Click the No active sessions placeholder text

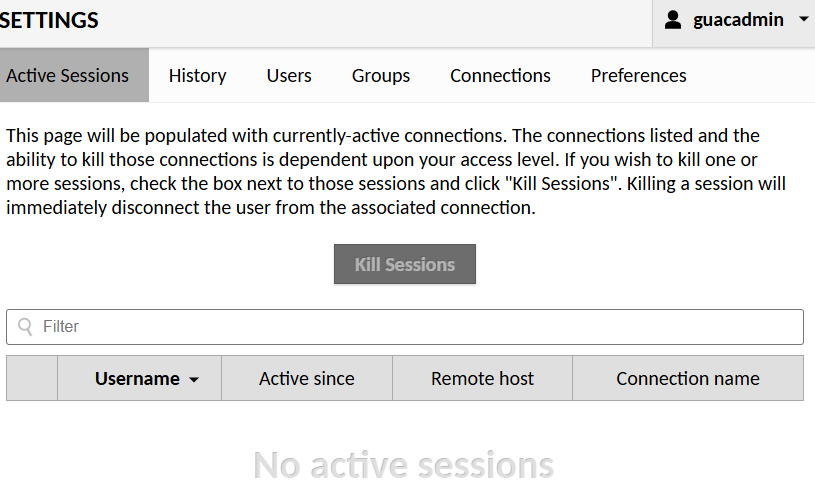(x=404, y=464)
